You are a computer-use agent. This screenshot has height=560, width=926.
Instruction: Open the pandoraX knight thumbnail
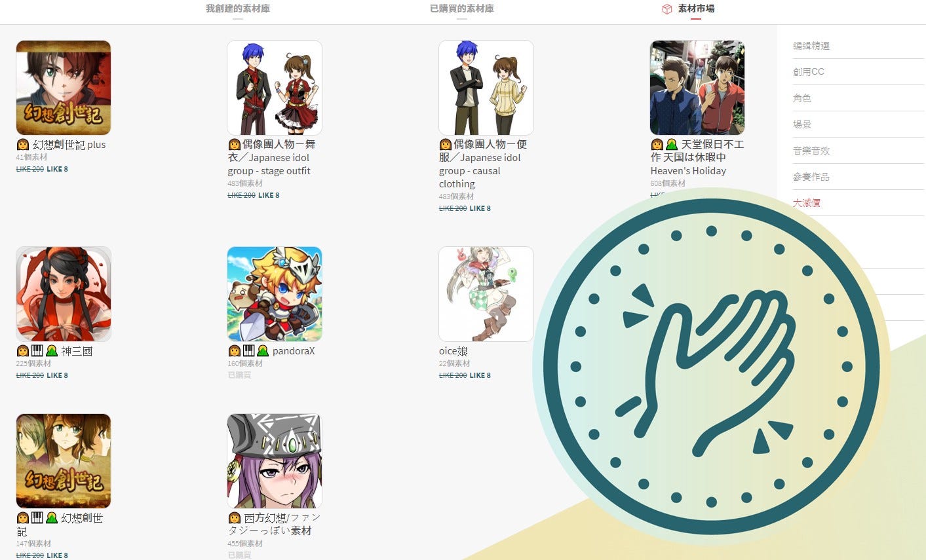coord(275,294)
